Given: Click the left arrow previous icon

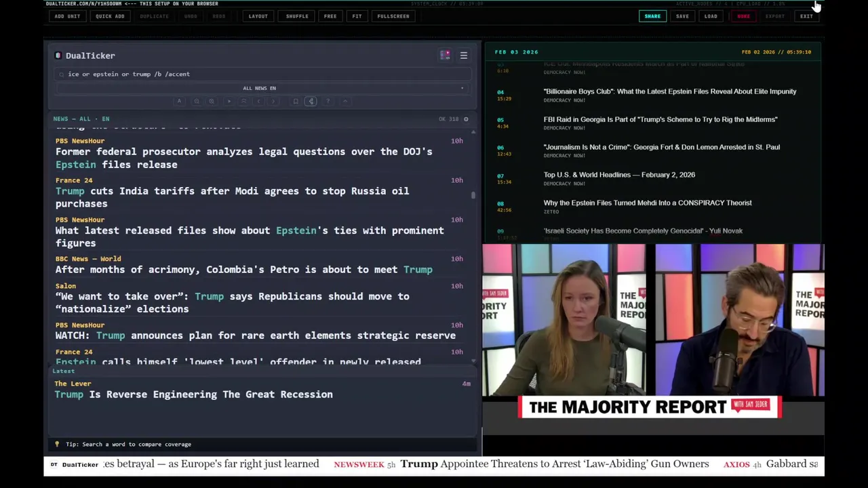Looking at the screenshot, I should tap(258, 102).
